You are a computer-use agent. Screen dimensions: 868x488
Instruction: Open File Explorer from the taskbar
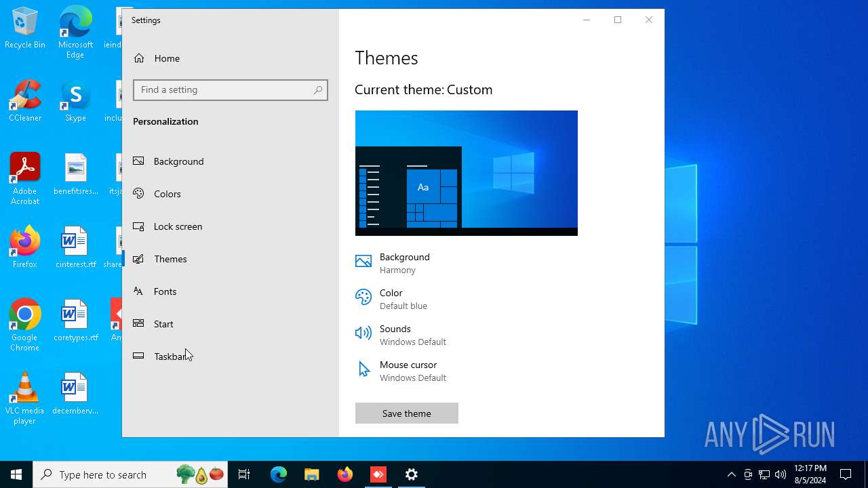point(311,474)
